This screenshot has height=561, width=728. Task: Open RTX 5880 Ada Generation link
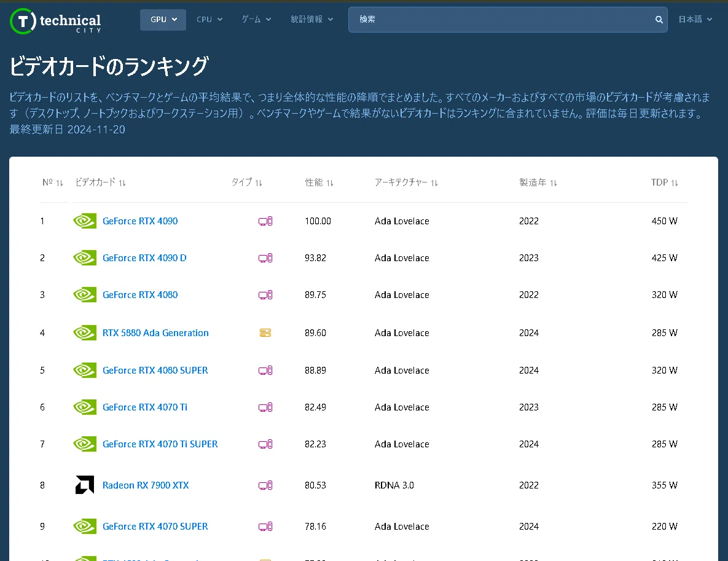pos(155,333)
